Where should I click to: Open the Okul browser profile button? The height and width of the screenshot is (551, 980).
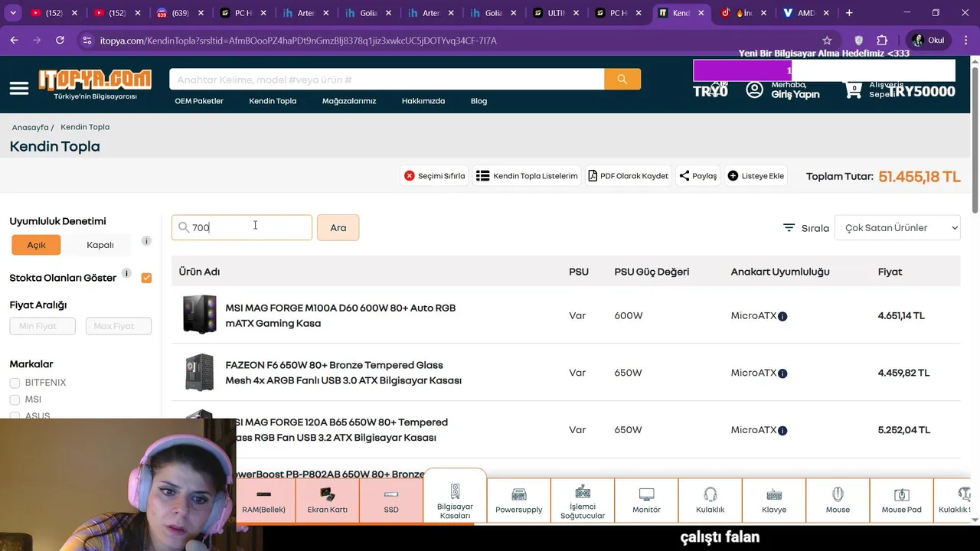point(928,41)
